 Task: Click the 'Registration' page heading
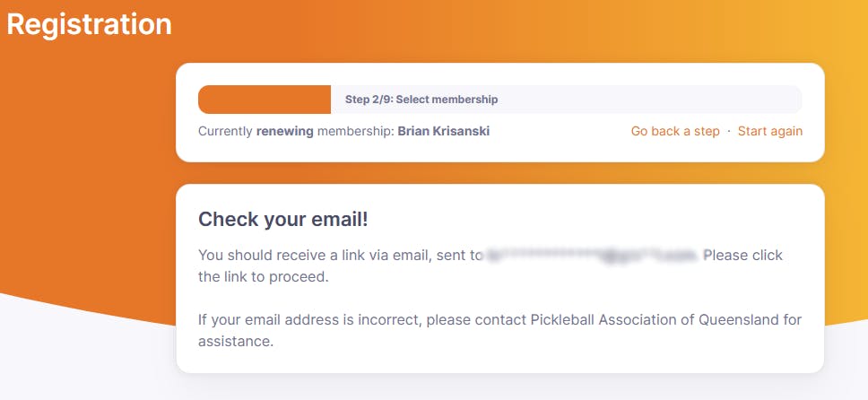click(x=89, y=24)
